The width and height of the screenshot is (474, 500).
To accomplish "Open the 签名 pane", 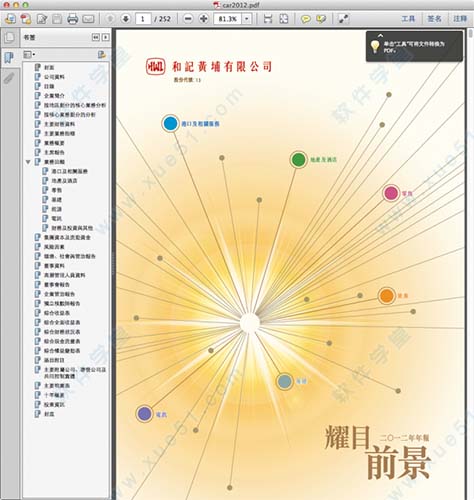I will (x=434, y=19).
